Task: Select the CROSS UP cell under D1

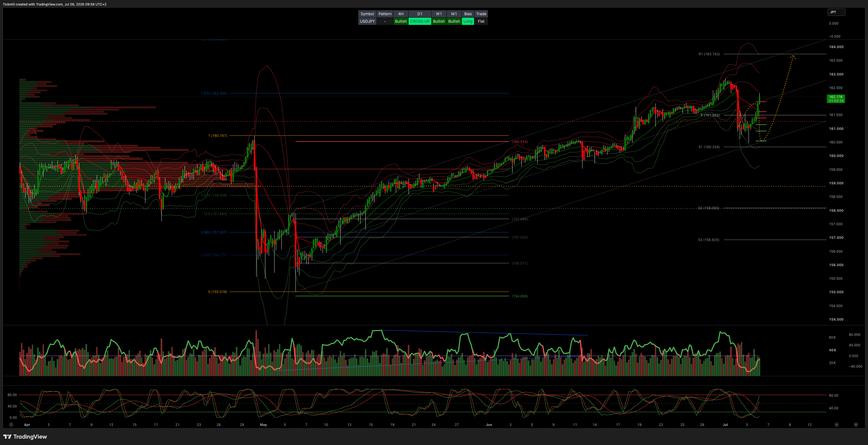Action: coord(420,21)
